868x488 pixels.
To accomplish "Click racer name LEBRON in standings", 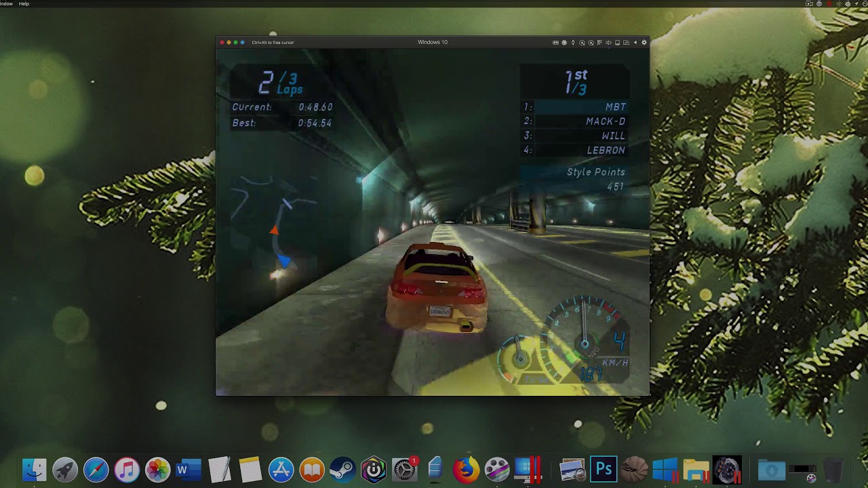I will pyautogui.click(x=606, y=150).
